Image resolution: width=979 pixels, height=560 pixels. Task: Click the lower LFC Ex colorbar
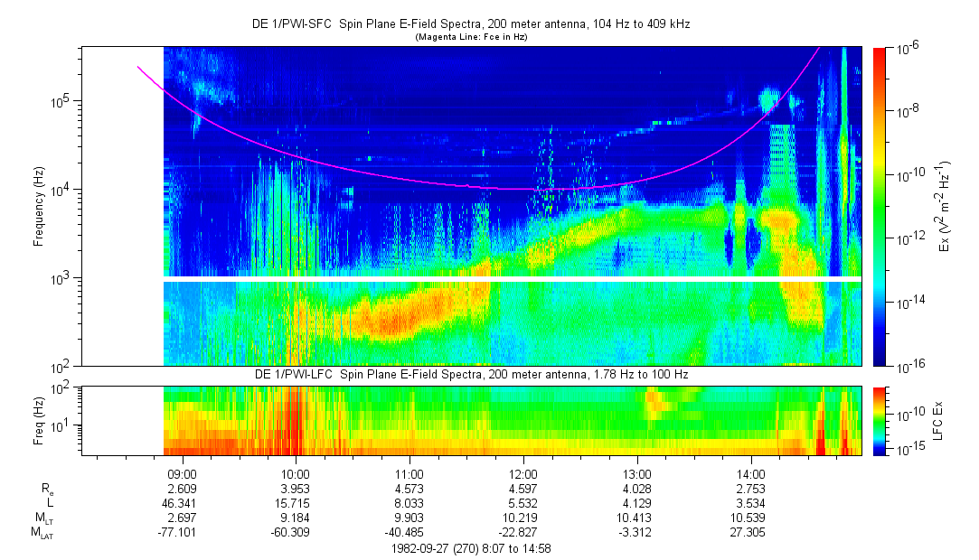coord(880,420)
